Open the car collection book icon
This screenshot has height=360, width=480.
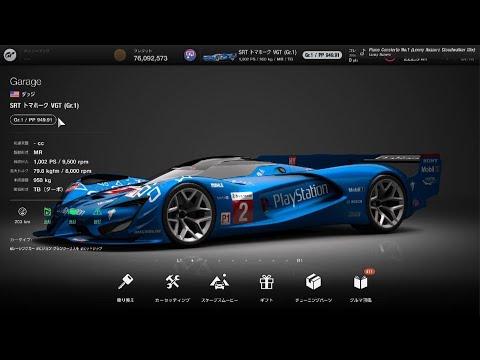pyautogui.click(x=360, y=283)
